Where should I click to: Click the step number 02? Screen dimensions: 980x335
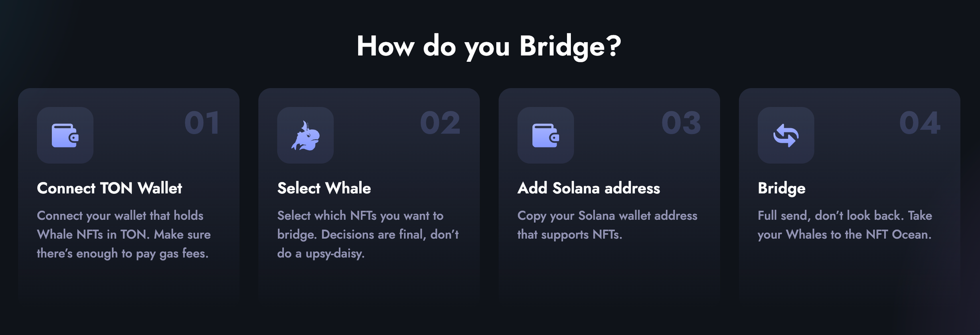coord(440,123)
